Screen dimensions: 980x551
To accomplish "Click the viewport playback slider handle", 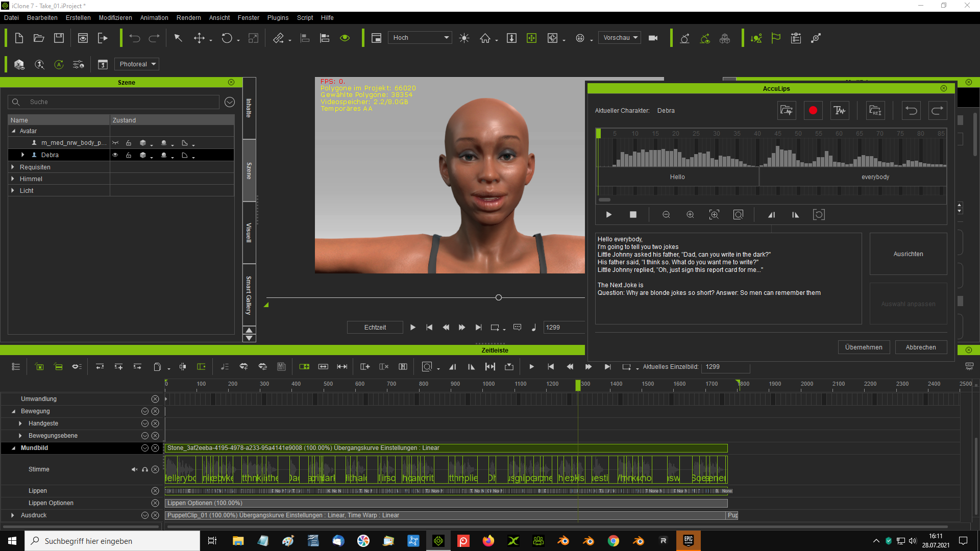I will (499, 297).
